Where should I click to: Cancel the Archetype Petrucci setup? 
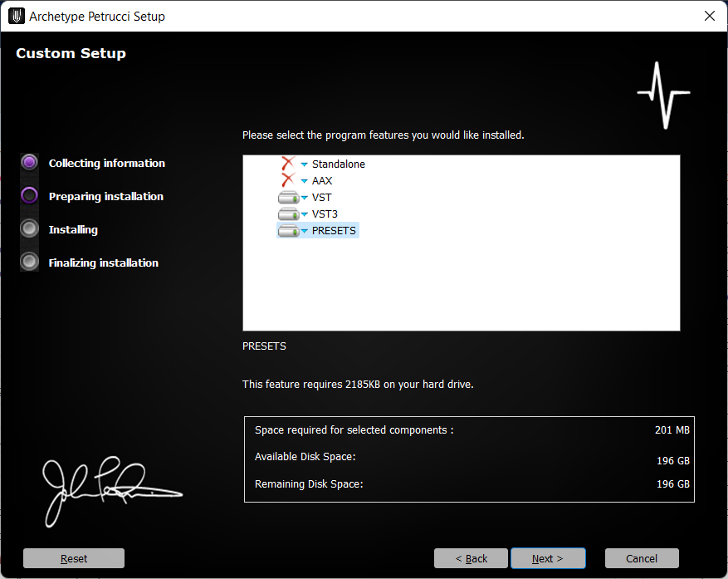[x=642, y=558]
